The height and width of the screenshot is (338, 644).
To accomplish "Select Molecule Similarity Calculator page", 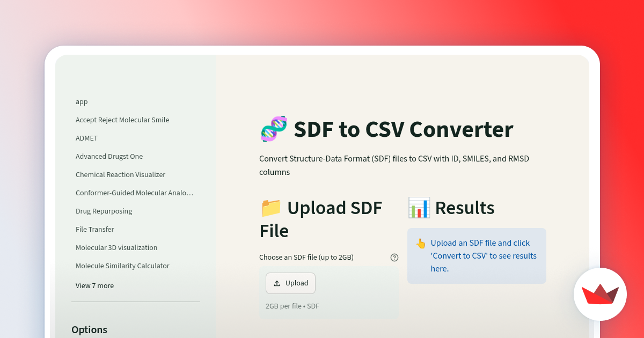I will tap(122, 266).
